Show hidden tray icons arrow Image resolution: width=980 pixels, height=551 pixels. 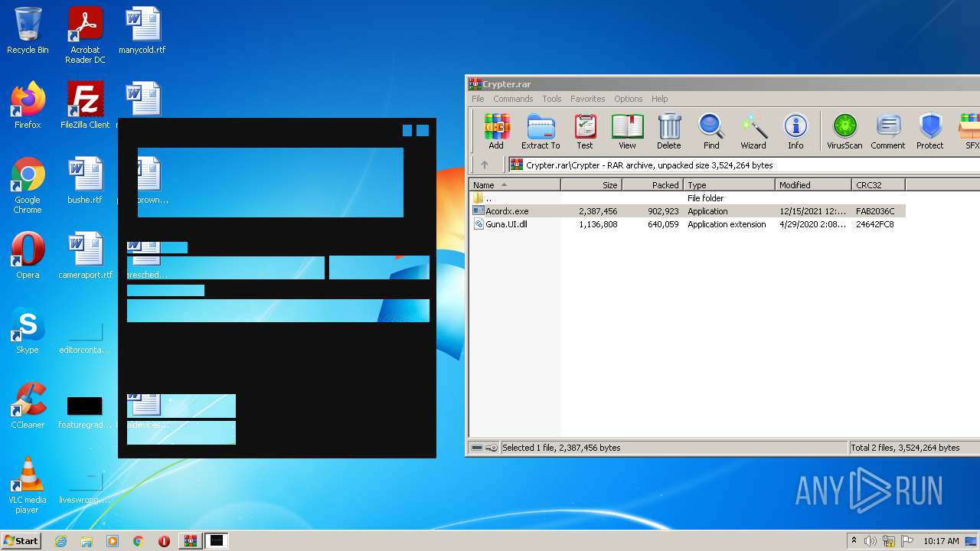854,541
